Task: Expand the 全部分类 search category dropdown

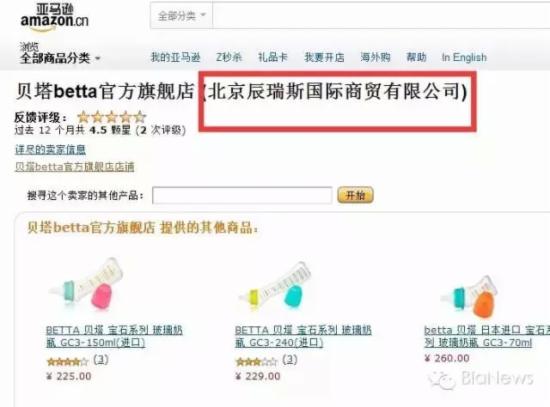Action: point(182,16)
